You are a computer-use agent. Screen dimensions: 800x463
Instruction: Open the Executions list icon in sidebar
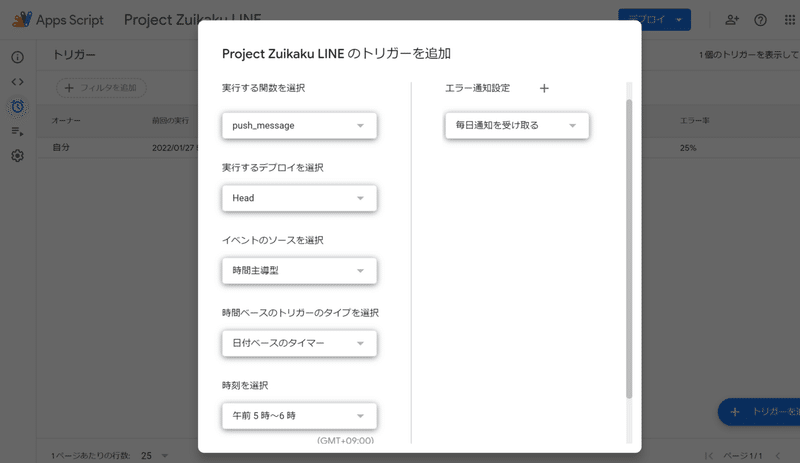(x=17, y=131)
